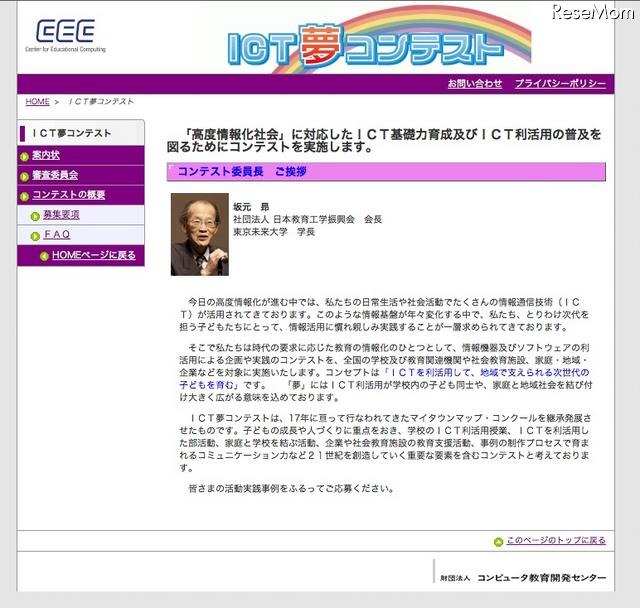The width and height of the screenshot is (640, 608).
Task: Open the お問い合わせ link
Action: click(475, 84)
